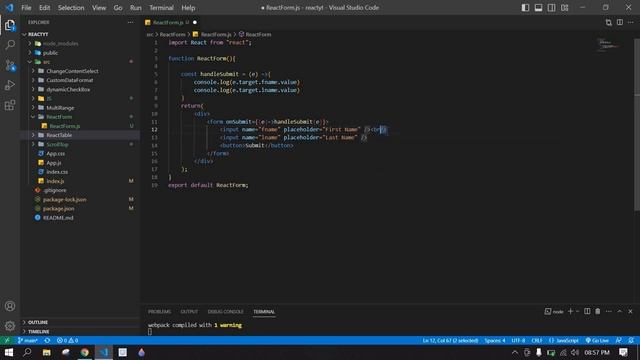Kill terminal with trash icon
This screenshot has height=360, width=640.
[598, 311]
